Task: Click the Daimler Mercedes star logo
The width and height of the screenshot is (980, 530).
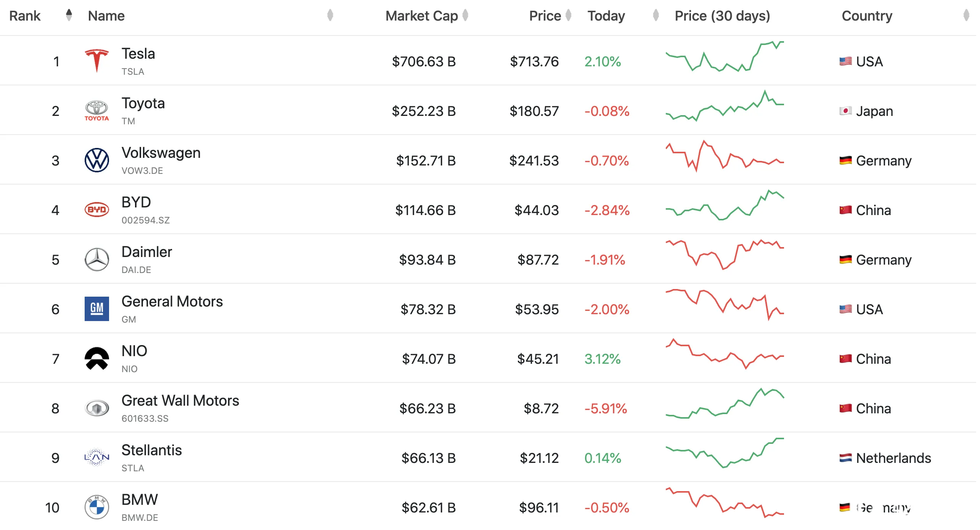Action: pos(97,259)
